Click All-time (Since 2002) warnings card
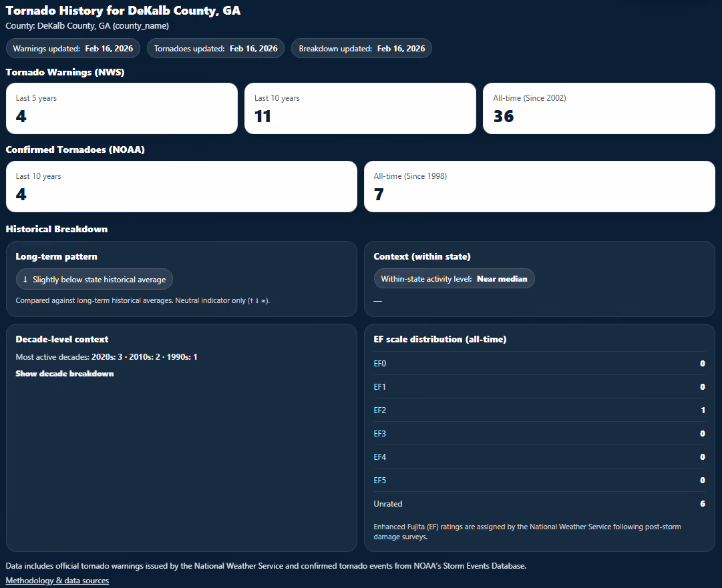The width and height of the screenshot is (722, 588). 598,109
